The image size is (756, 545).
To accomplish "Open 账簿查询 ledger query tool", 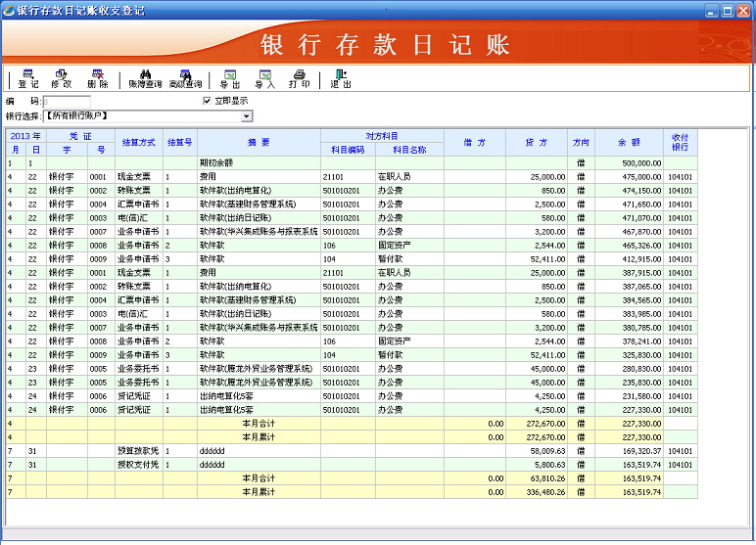I will (x=145, y=78).
